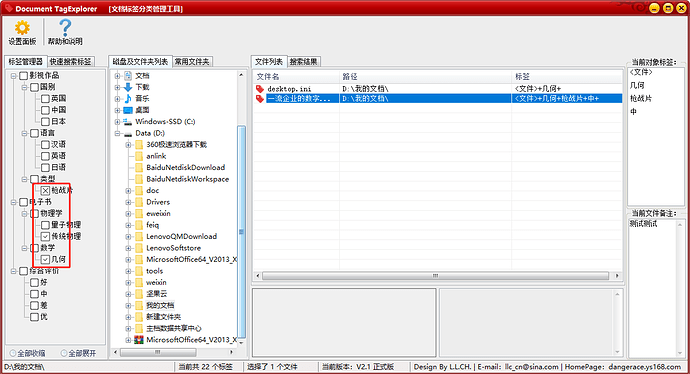Check the 英国 tag checkbox
690x374 pixels.
coord(45,99)
